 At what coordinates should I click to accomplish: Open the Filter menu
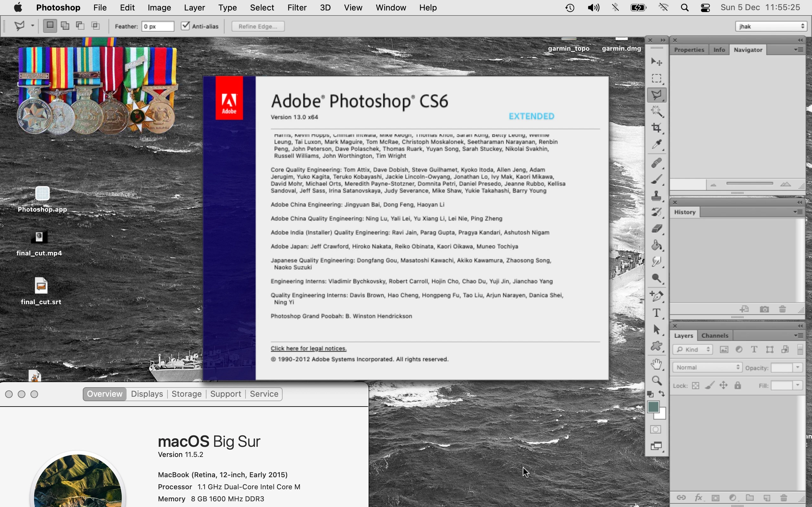pos(297,7)
